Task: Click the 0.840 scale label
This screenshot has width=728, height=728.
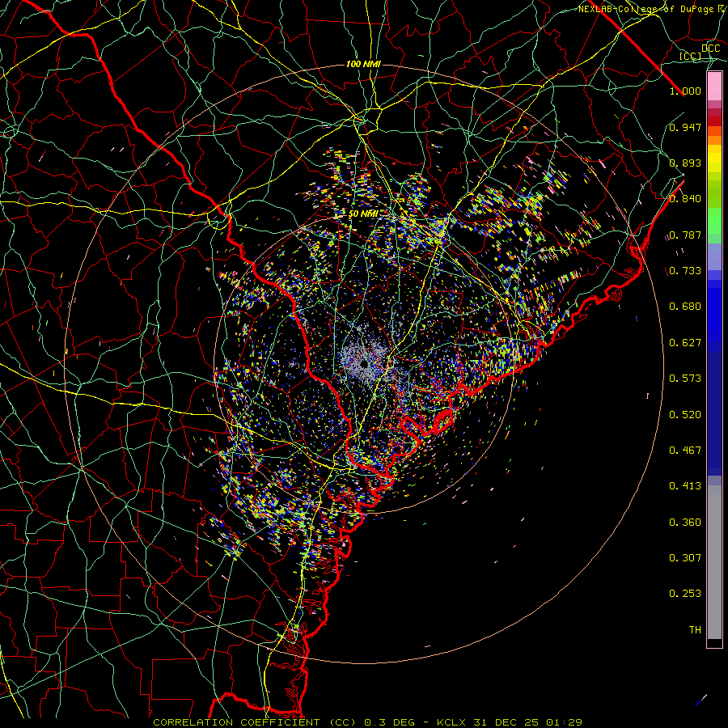Action: (x=685, y=199)
